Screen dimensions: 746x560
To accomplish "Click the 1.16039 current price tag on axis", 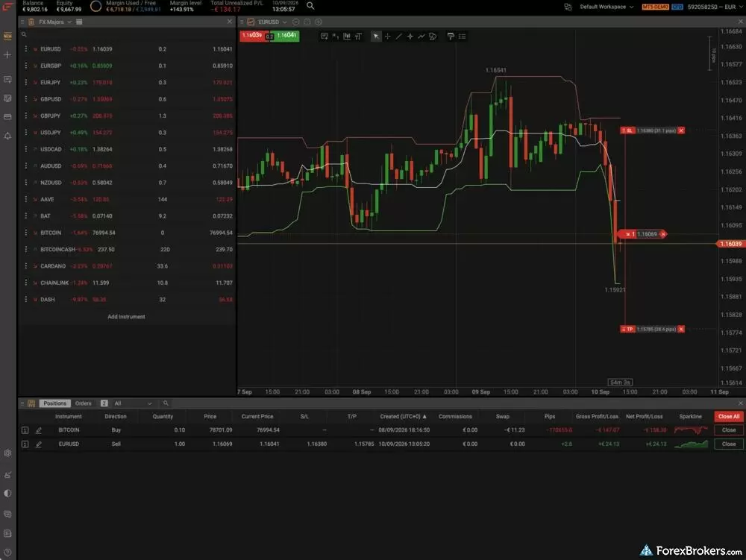I will pos(731,244).
